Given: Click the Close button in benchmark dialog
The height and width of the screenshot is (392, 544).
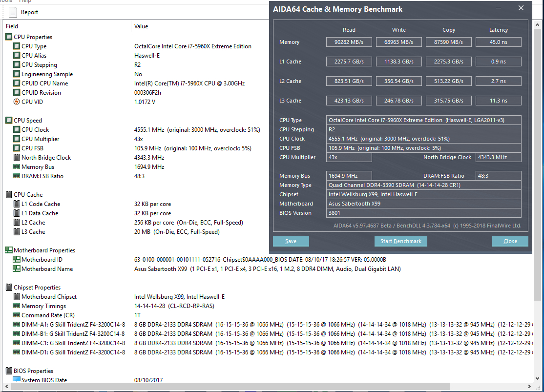Looking at the screenshot, I should [x=510, y=242].
